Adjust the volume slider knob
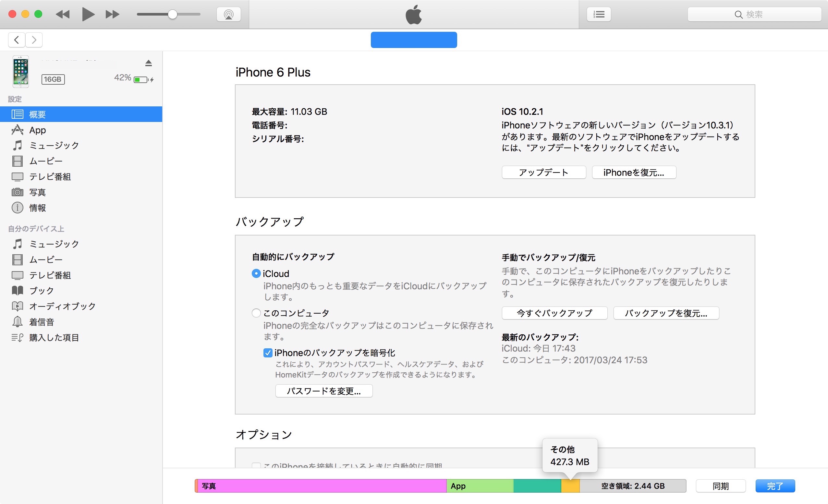Image resolution: width=828 pixels, height=504 pixels. (172, 15)
